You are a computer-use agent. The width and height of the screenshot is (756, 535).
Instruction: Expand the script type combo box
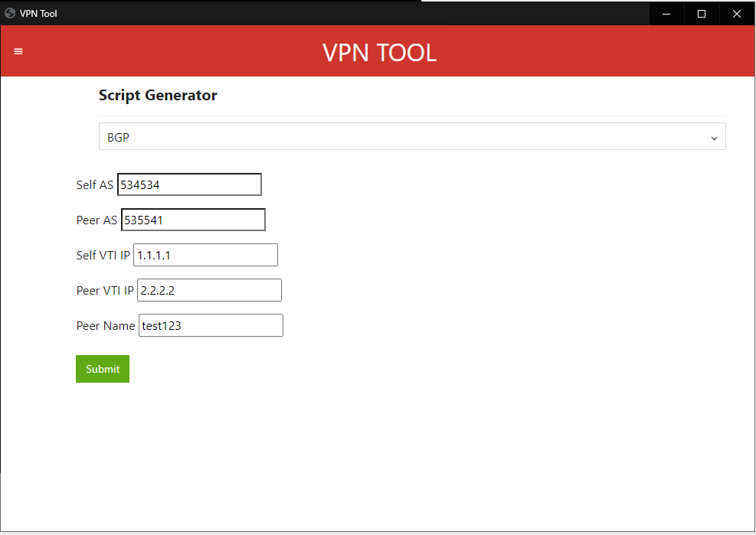tap(412, 137)
